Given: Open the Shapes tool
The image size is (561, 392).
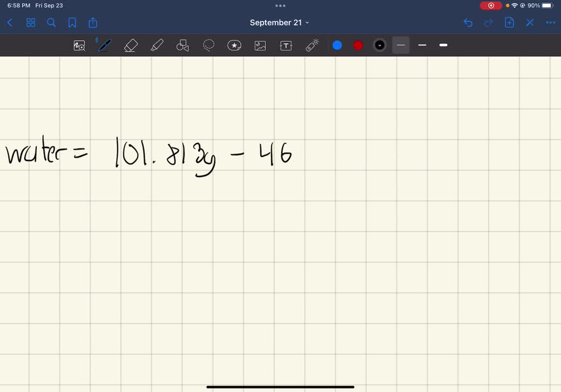Looking at the screenshot, I should [182, 45].
